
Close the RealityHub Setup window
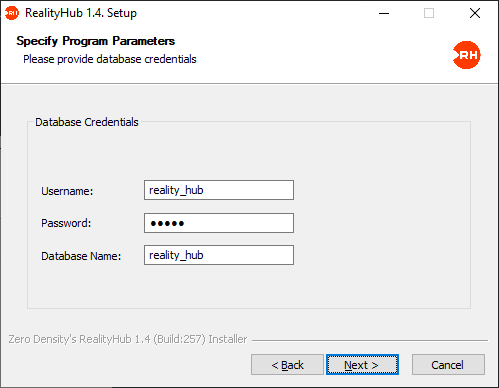click(x=475, y=13)
